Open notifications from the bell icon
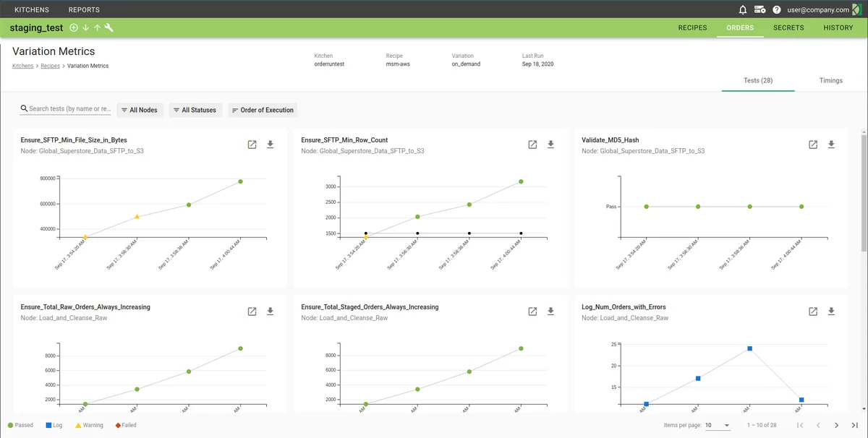The image size is (868, 438). [744, 9]
